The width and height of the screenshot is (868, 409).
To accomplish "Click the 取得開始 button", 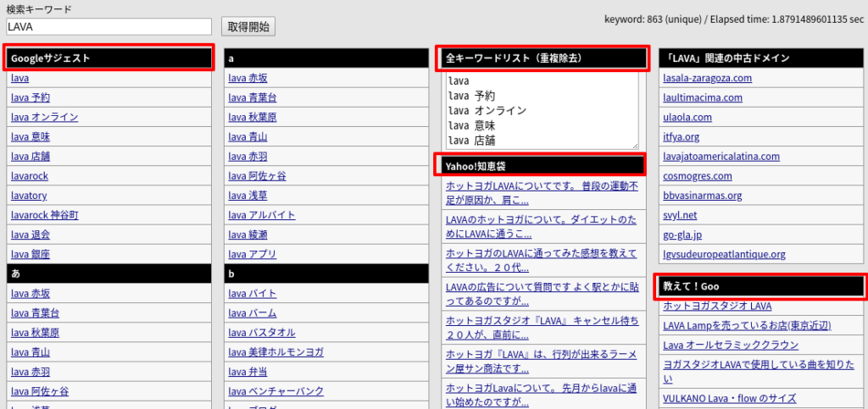I will pyautogui.click(x=248, y=26).
